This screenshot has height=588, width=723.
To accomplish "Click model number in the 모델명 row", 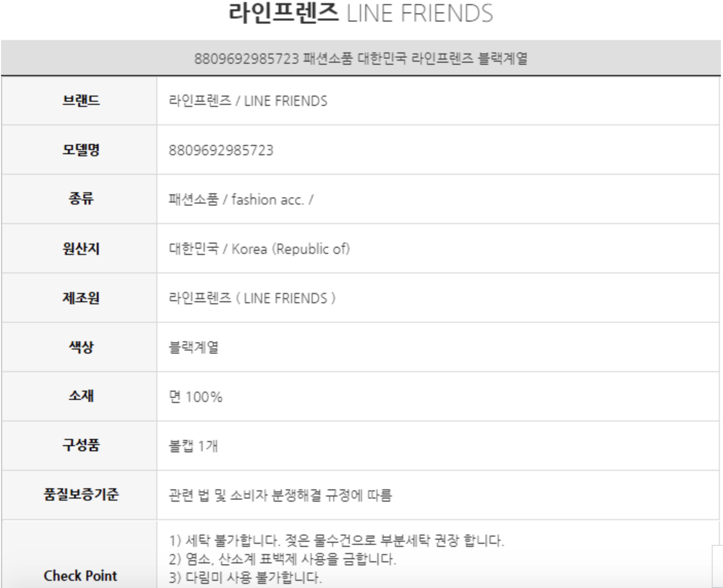I will [221, 151].
